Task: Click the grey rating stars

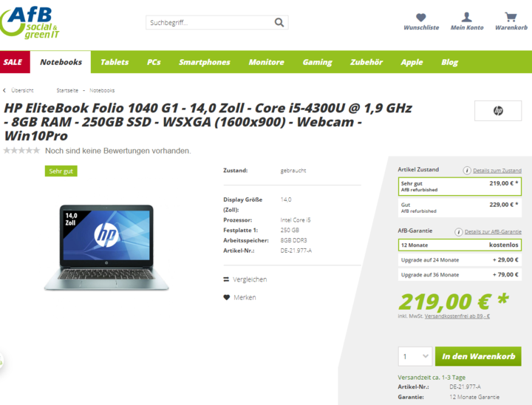Action: tap(21, 150)
